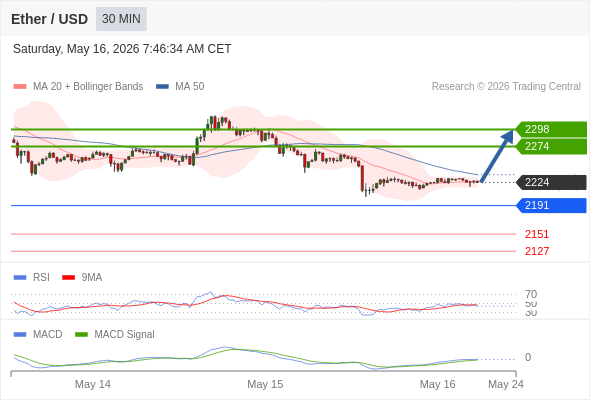Click the 2127 red support label

click(x=537, y=251)
